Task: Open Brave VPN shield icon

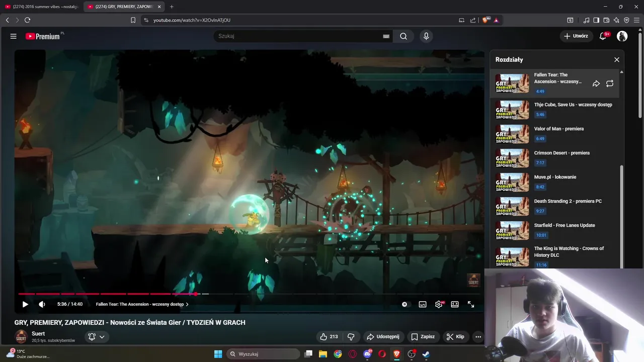Action: 626,20
